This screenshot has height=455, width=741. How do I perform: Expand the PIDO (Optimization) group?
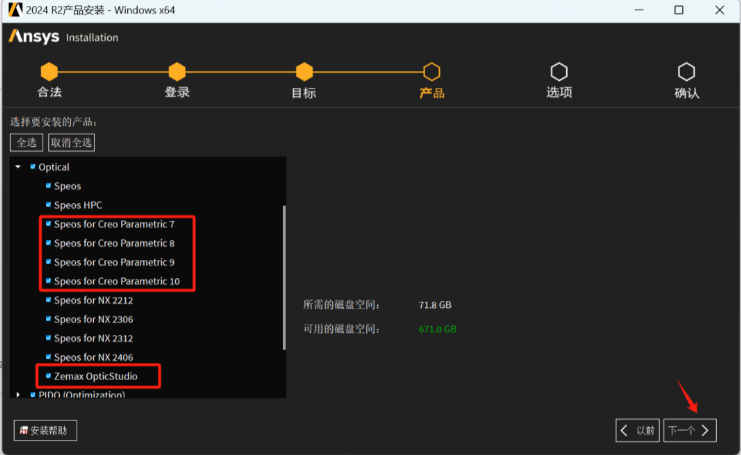pyautogui.click(x=18, y=395)
